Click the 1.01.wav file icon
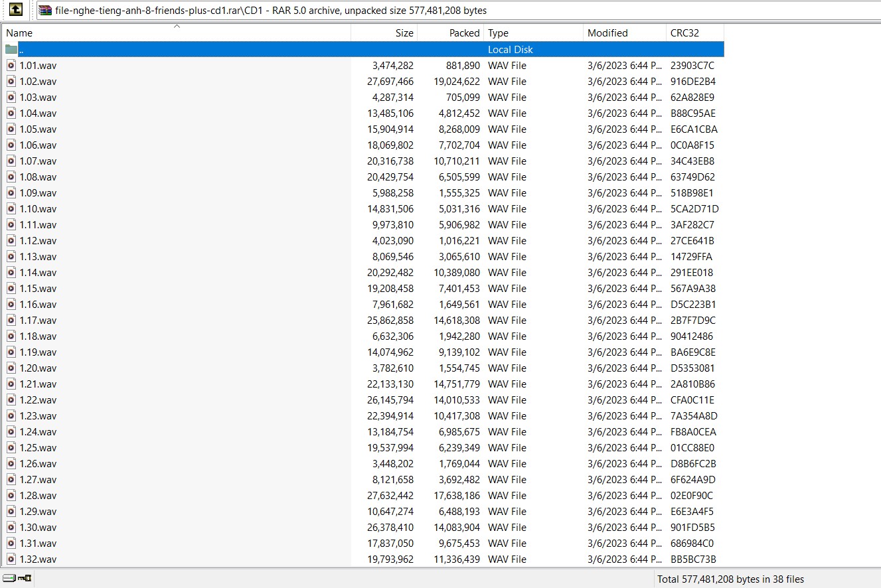Image resolution: width=881 pixels, height=588 pixels. [x=11, y=65]
